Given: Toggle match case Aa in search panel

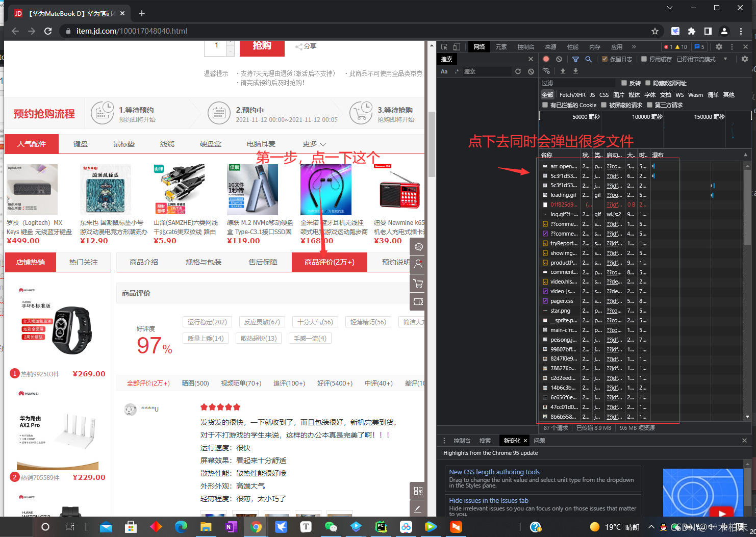Looking at the screenshot, I should 444,71.
